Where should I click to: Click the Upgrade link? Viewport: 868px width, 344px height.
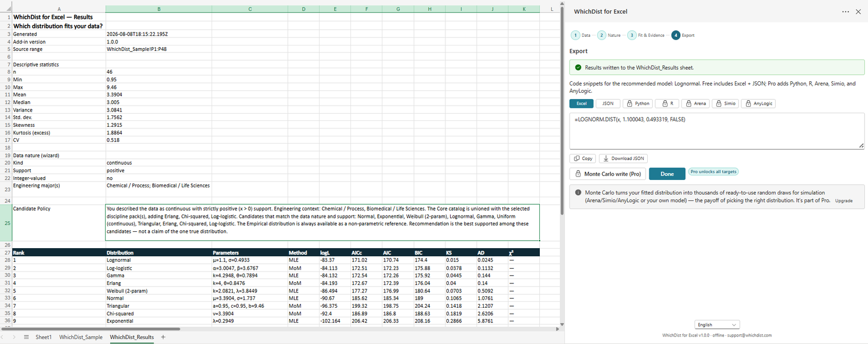pos(844,201)
